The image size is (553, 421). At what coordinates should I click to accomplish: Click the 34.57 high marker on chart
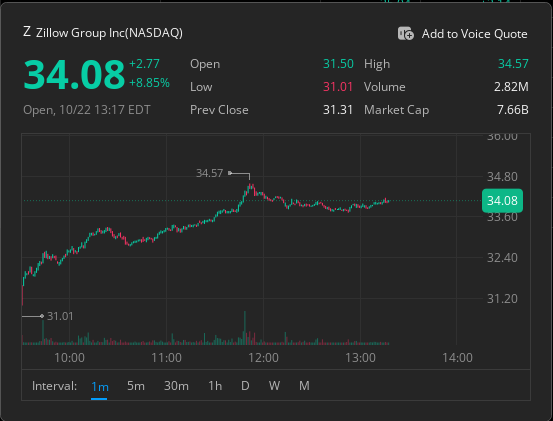pos(209,173)
